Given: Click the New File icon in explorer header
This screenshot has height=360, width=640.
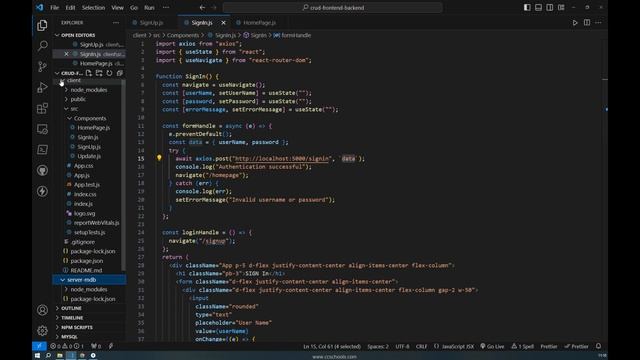Looking at the screenshot, I should point(89,73).
